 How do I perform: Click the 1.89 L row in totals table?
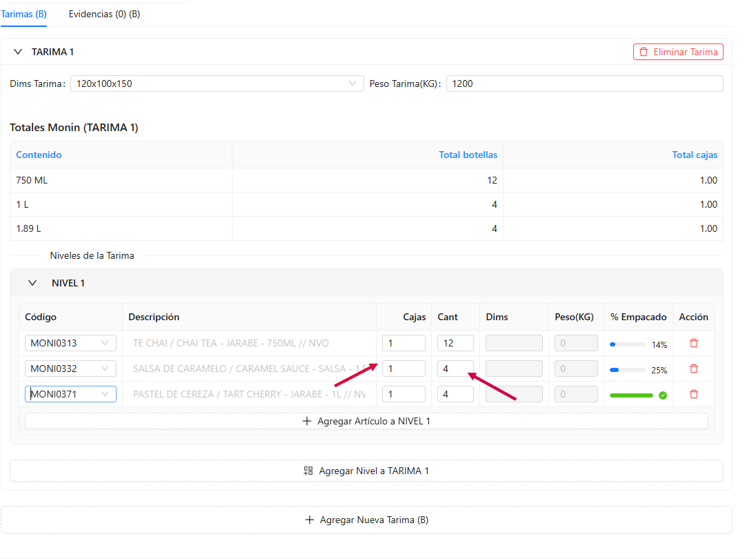click(x=366, y=228)
